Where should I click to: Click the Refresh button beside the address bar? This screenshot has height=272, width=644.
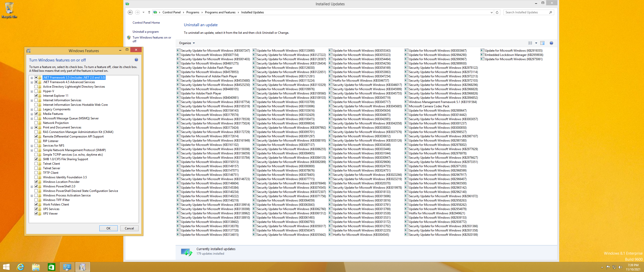click(x=497, y=12)
